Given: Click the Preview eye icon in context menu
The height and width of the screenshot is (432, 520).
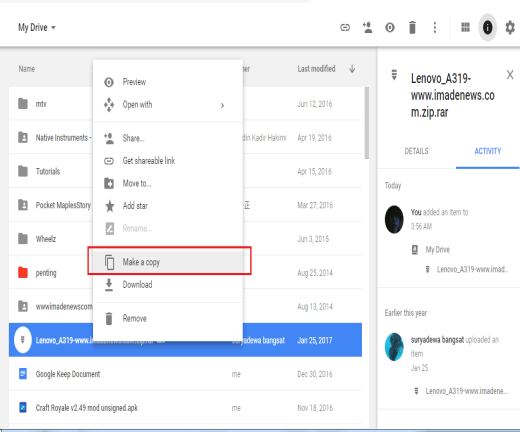Looking at the screenshot, I should click(109, 82).
